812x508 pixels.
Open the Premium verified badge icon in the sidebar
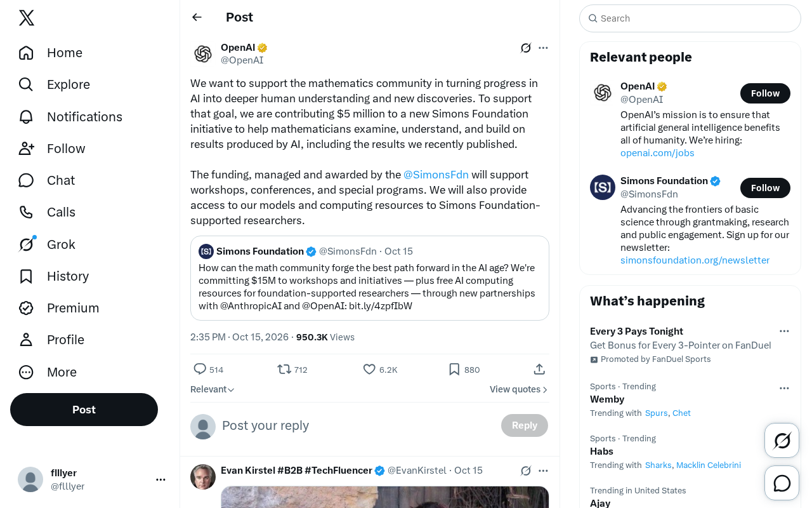pos(26,308)
